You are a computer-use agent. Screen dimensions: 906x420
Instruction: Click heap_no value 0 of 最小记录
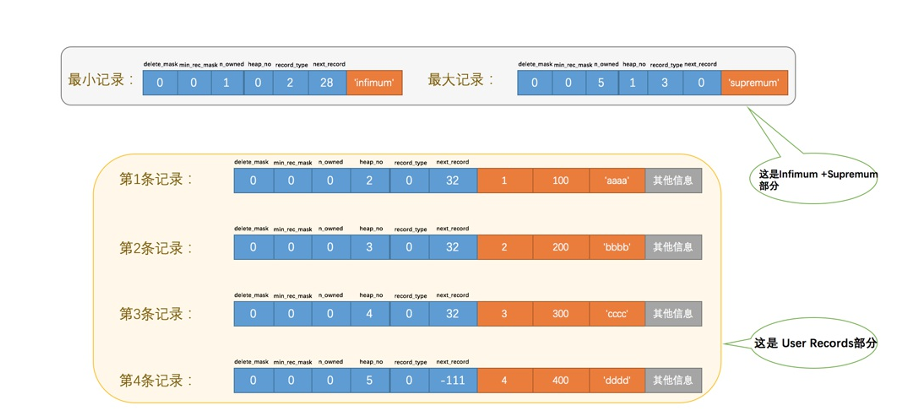[257, 83]
